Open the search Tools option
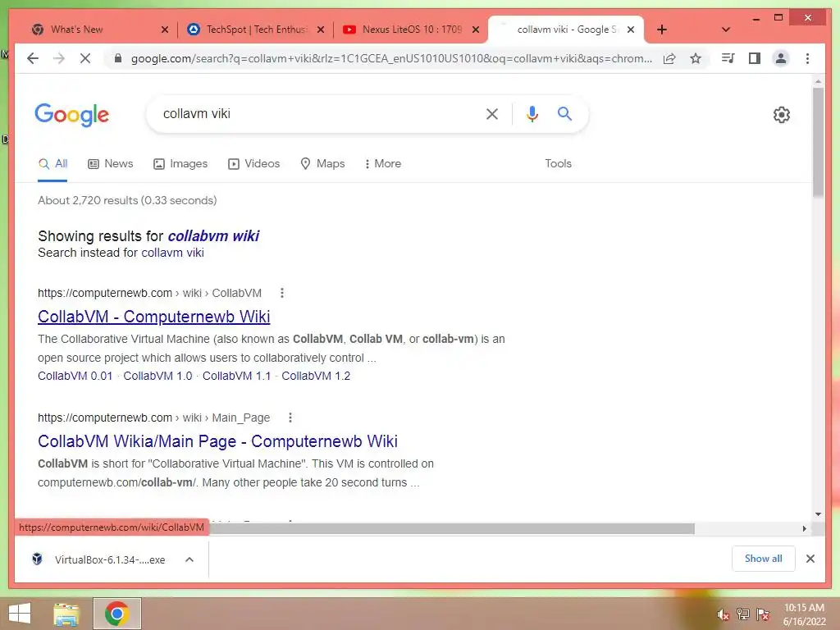The width and height of the screenshot is (840, 630). 558,163
